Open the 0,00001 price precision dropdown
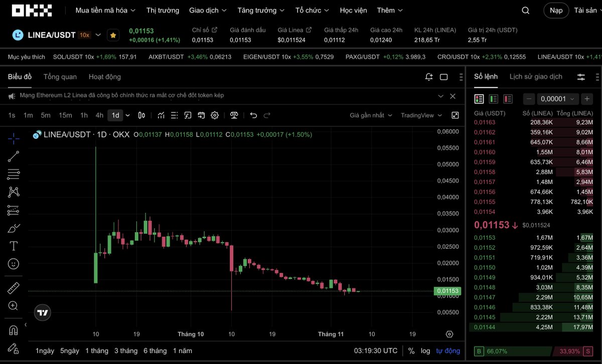602x364 pixels. pos(557,99)
